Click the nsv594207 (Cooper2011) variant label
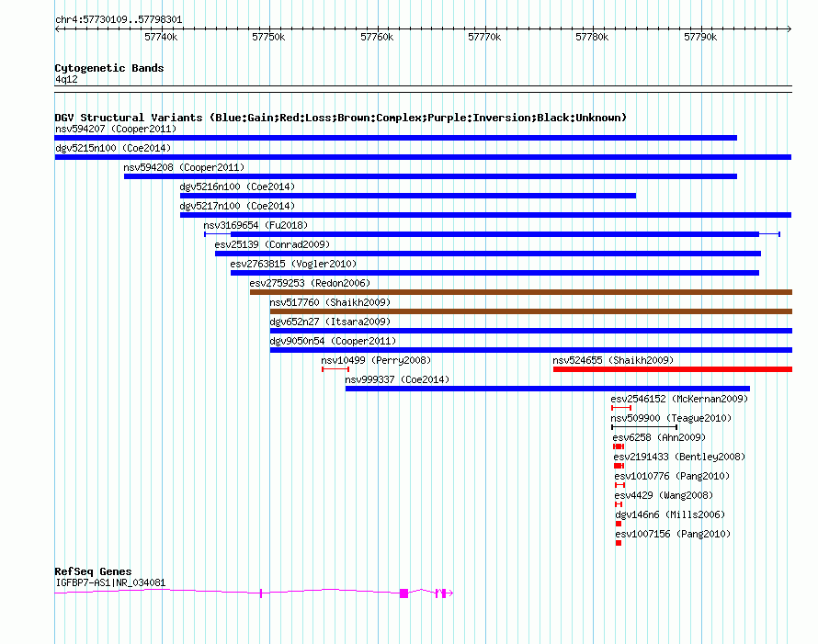The height and width of the screenshot is (644, 818). click(x=116, y=129)
